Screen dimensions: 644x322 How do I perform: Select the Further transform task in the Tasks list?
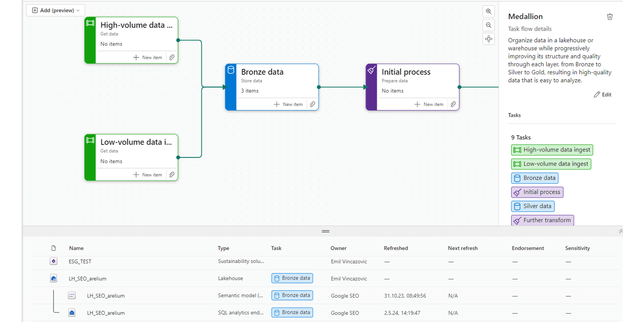pyautogui.click(x=542, y=220)
